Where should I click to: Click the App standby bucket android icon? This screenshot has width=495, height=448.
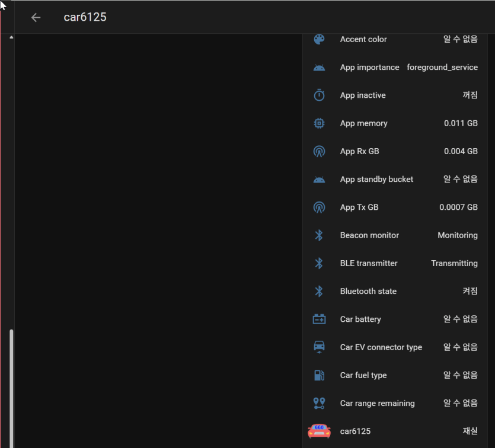point(319,180)
